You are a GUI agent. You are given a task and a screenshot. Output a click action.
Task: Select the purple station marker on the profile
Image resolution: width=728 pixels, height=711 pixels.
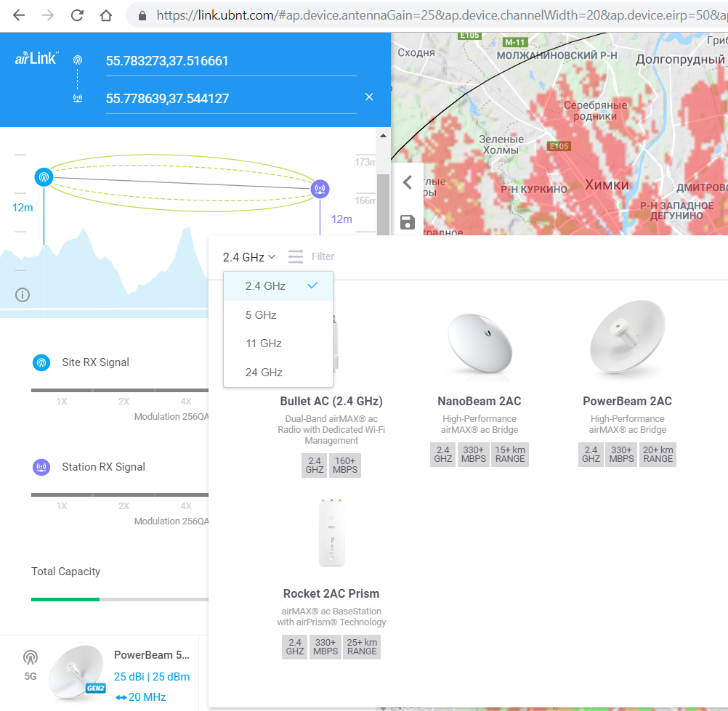(x=320, y=189)
